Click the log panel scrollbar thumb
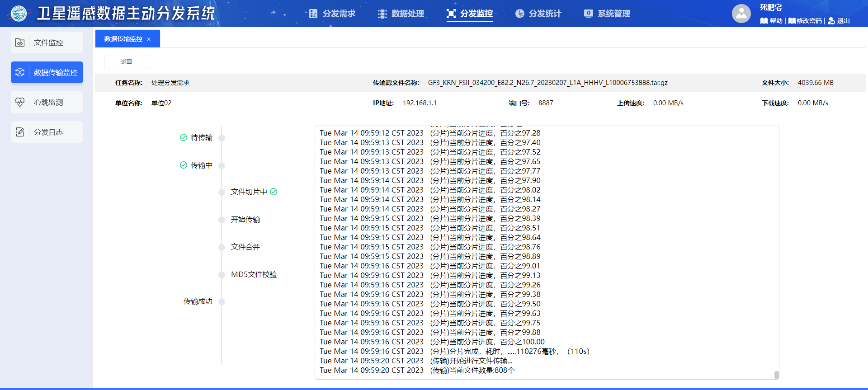The height and width of the screenshot is (390, 868). 776,375
